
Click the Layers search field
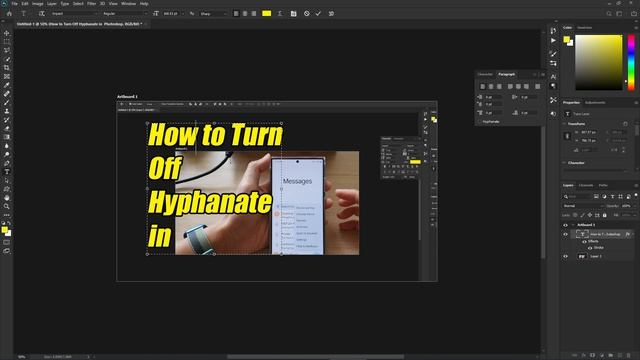[577, 197]
